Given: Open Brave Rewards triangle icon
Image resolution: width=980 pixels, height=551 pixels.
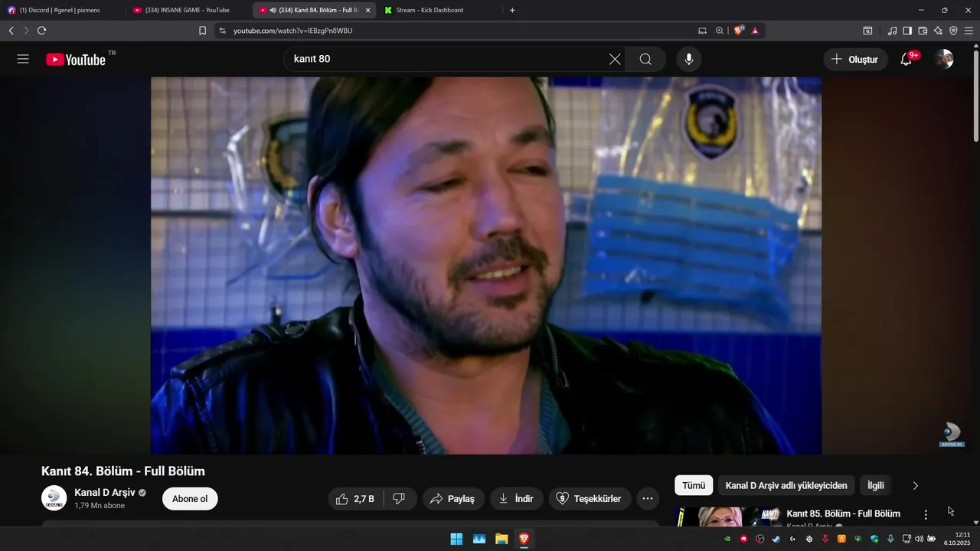Looking at the screenshot, I should tap(755, 31).
